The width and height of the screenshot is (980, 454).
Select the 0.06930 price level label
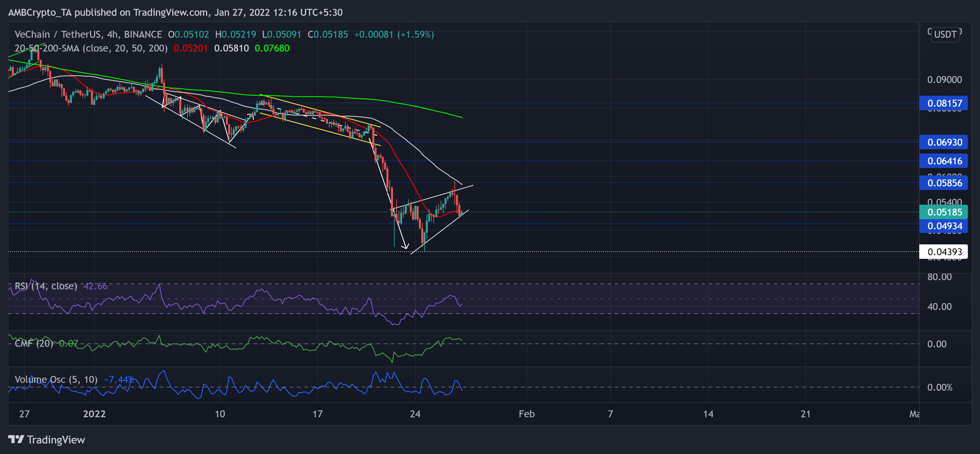click(943, 142)
